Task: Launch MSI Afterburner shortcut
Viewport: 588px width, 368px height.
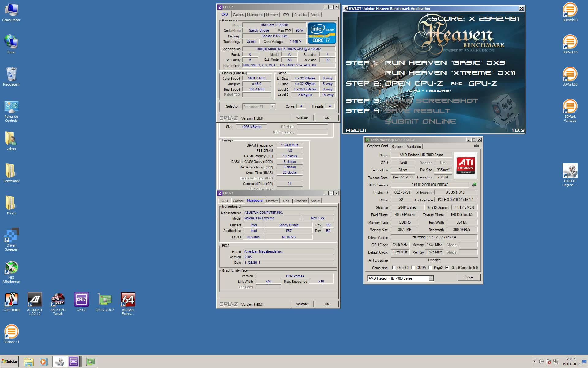Action: coord(11,272)
